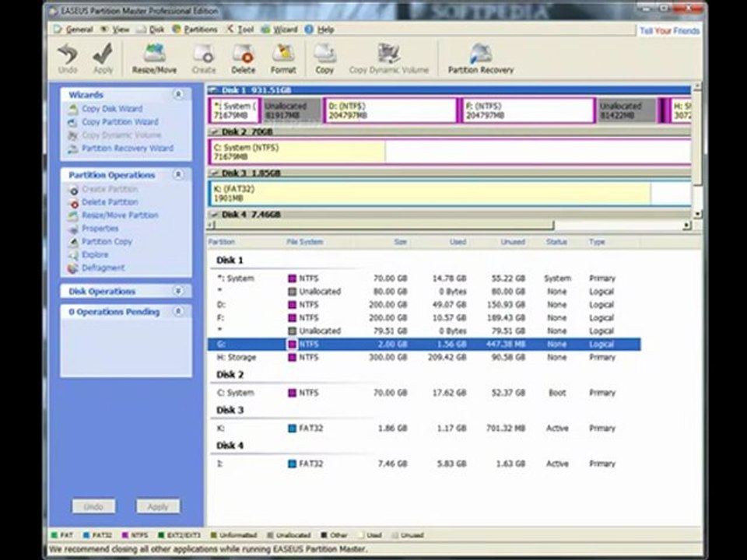747x560 pixels.
Task: Launch Copy Disk Wizard in the sidebar
Action: pos(111,109)
